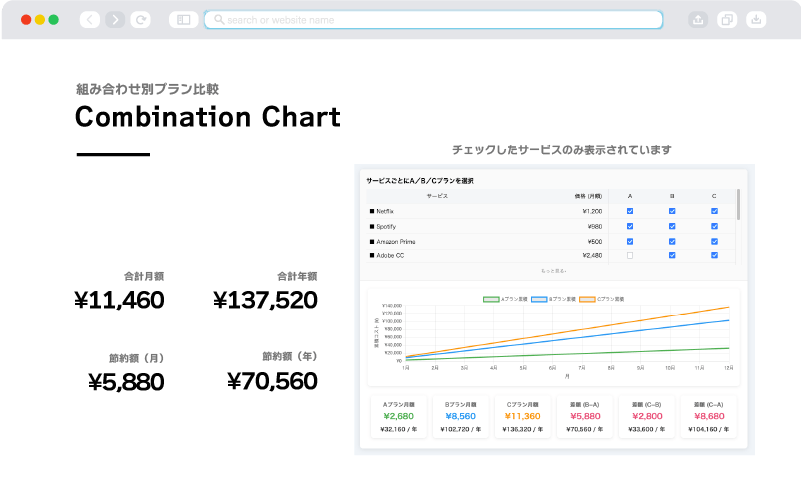Viewport: 801px width, 501px height.
Task: Toggle Amazon Prime checkbox for plan C
Action: click(x=714, y=241)
